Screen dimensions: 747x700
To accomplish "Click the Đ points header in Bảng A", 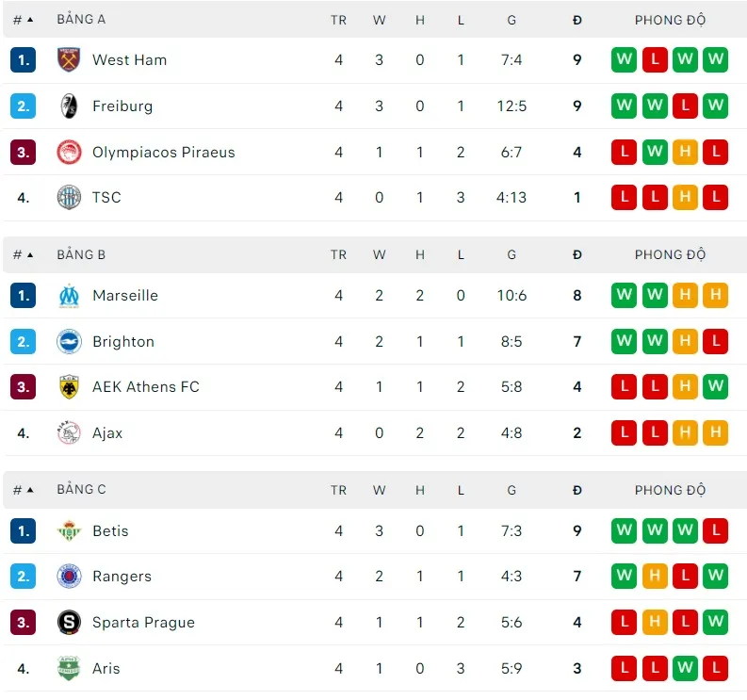I will tap(576, 19).
